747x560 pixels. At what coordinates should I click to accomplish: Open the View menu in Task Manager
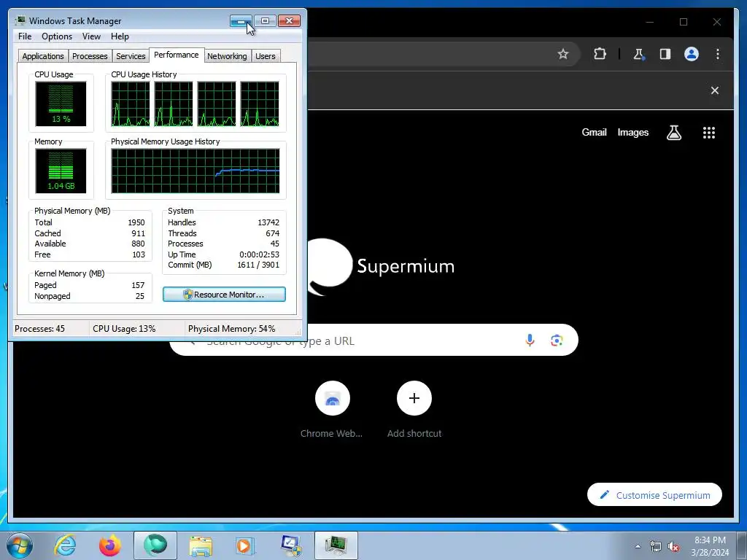pyautogui.click(x=91, y=36)
